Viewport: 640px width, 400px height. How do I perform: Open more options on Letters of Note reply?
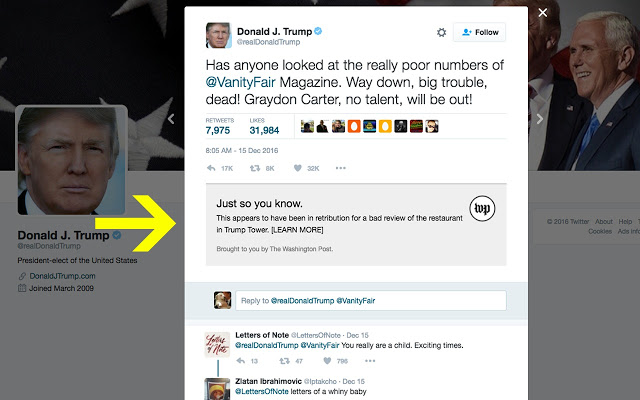click(370, 361)
